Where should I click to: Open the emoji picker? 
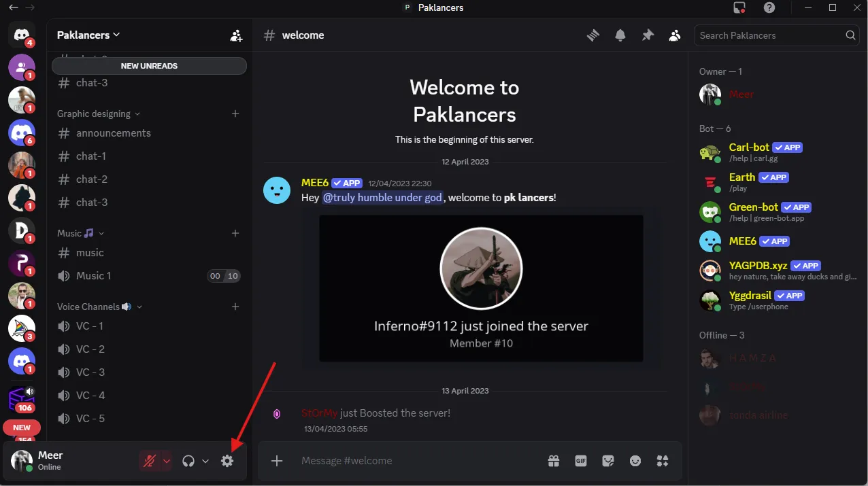(635, 461)
